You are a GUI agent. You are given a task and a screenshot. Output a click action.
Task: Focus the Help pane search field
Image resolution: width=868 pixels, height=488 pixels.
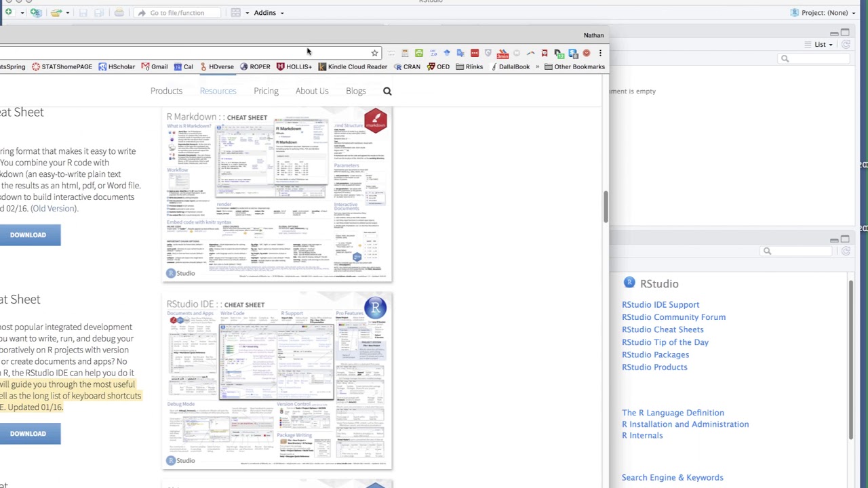[797, 251]
